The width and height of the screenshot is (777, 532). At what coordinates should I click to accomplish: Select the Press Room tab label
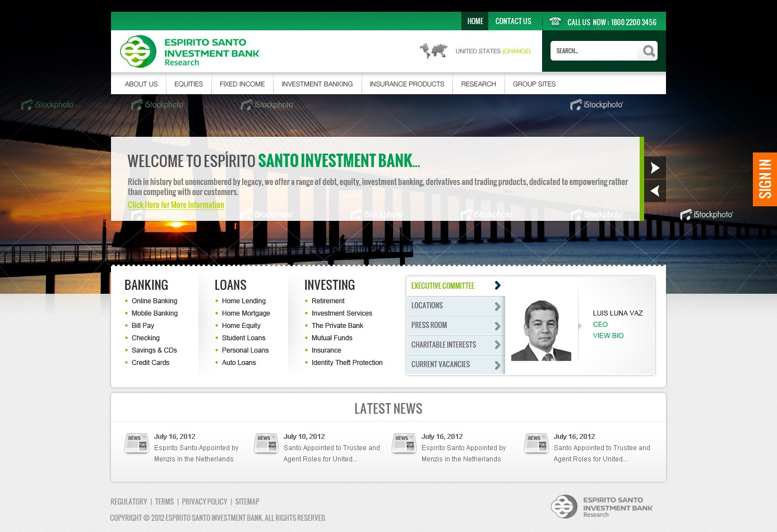[429, 325]
